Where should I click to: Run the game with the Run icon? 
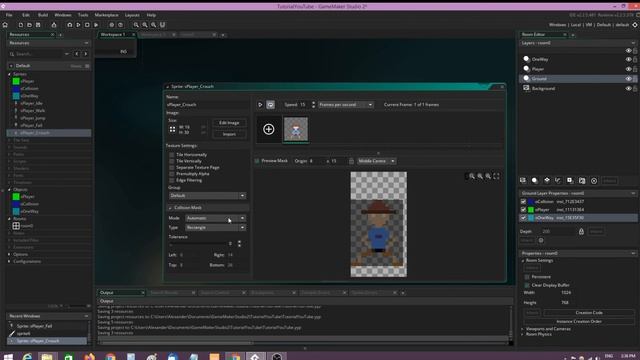[78, 25]
